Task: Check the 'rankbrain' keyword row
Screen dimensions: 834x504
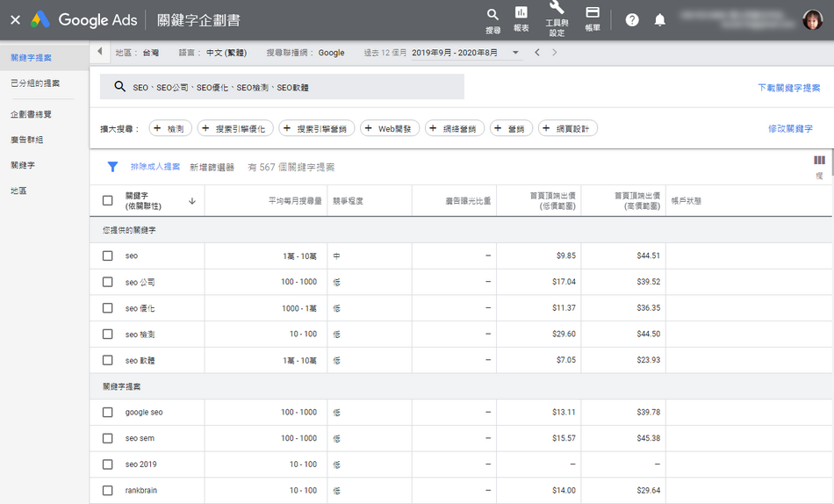Action: [107, 491]
